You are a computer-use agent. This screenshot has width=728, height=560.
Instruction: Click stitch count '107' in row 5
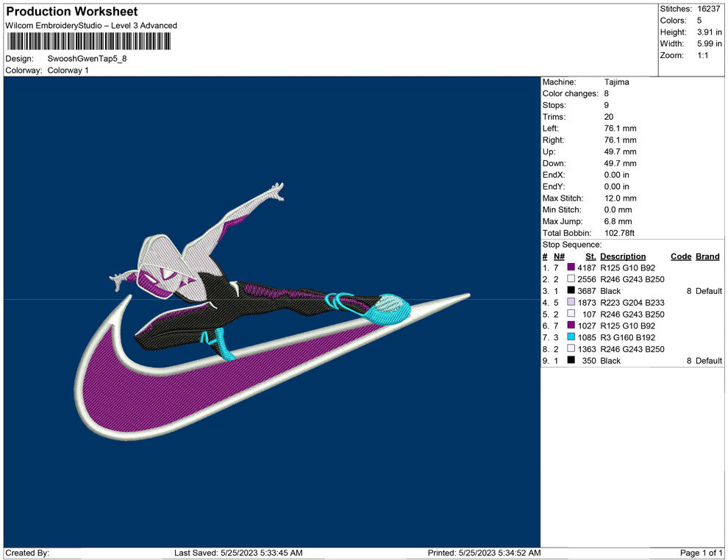[x=589, y=314]
